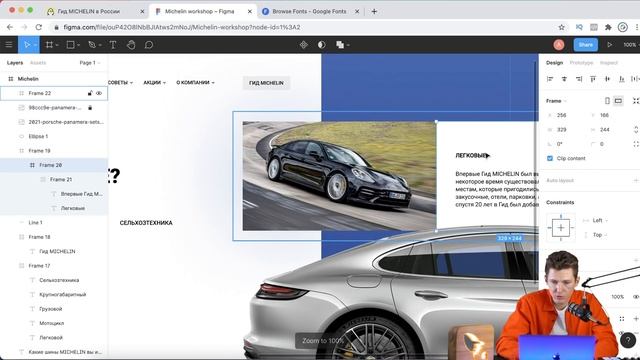Viewport: 640px width, 360px height.
Task: Open the 100% zoom level dropdown
Action: (x=631, y=45)
